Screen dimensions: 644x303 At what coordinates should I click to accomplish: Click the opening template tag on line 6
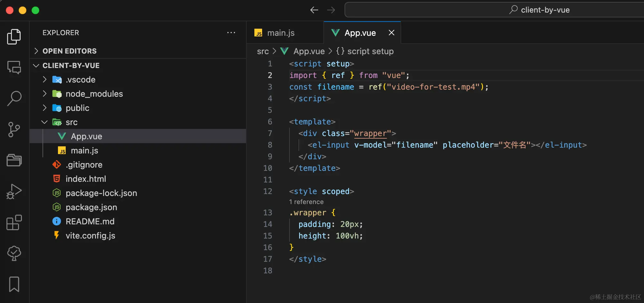click(312, 122)
